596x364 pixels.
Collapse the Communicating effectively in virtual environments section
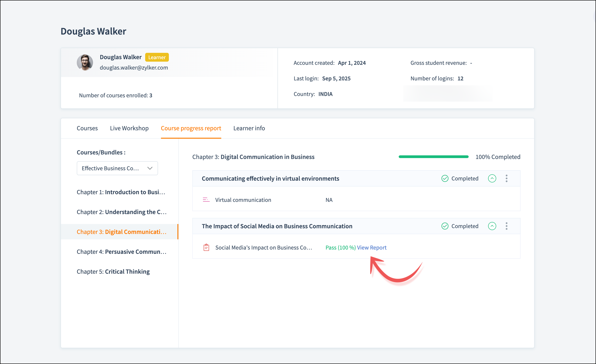point(492,178)
